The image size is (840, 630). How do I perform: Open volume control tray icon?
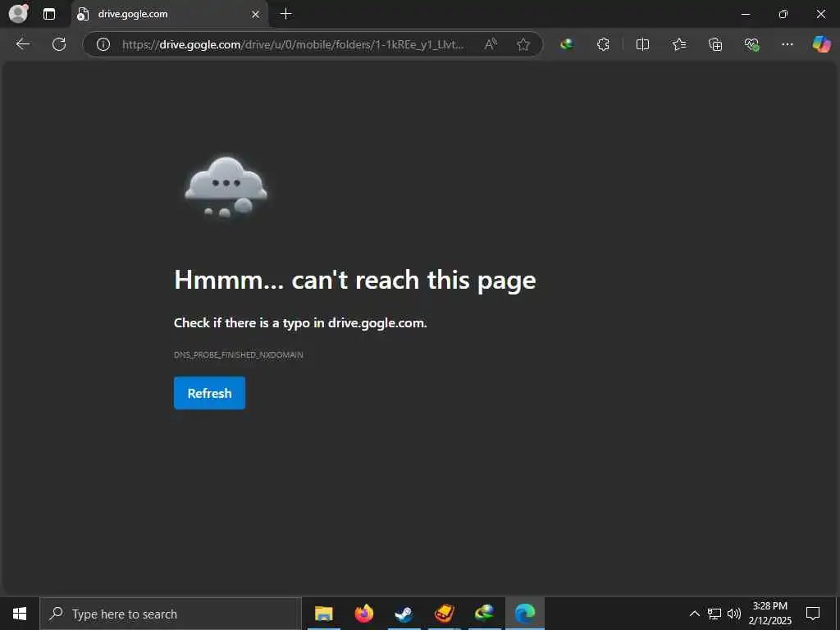734,614
